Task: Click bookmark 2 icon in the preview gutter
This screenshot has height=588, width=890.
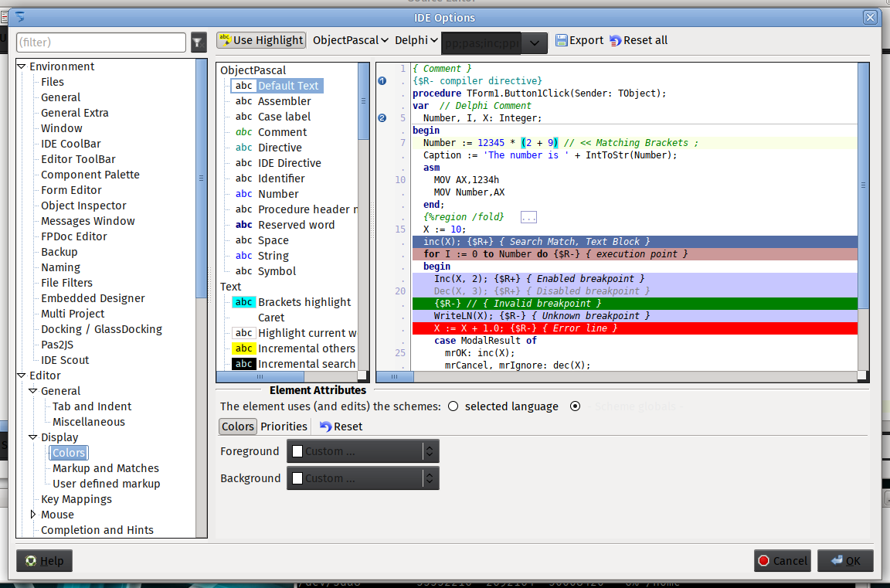Action: tap(382, 118)
